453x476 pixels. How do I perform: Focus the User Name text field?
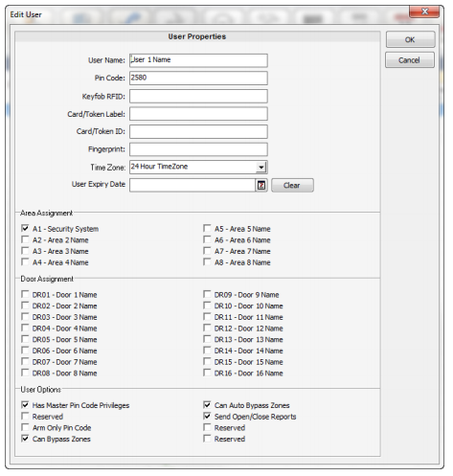click(198, 60)
